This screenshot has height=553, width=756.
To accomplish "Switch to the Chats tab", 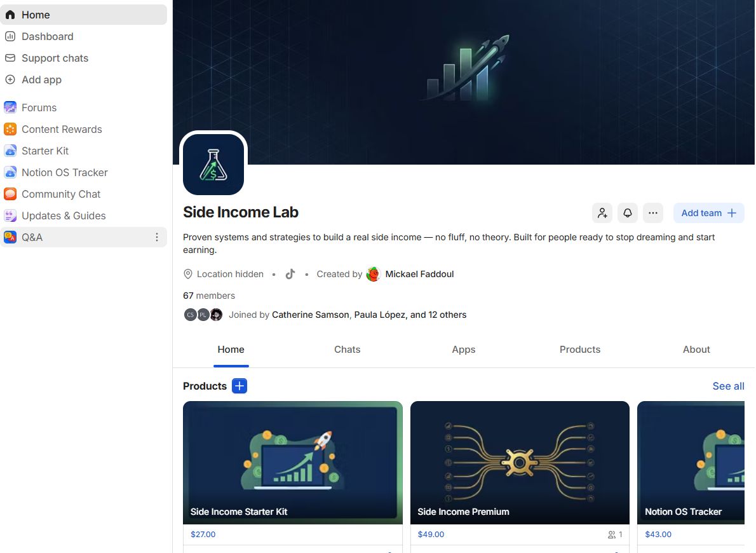I will (347, 350).
